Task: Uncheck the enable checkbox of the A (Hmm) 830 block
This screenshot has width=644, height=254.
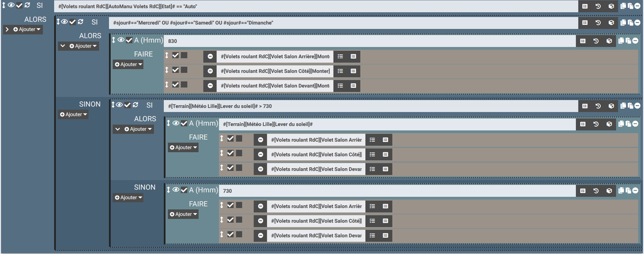Action: 129,40
